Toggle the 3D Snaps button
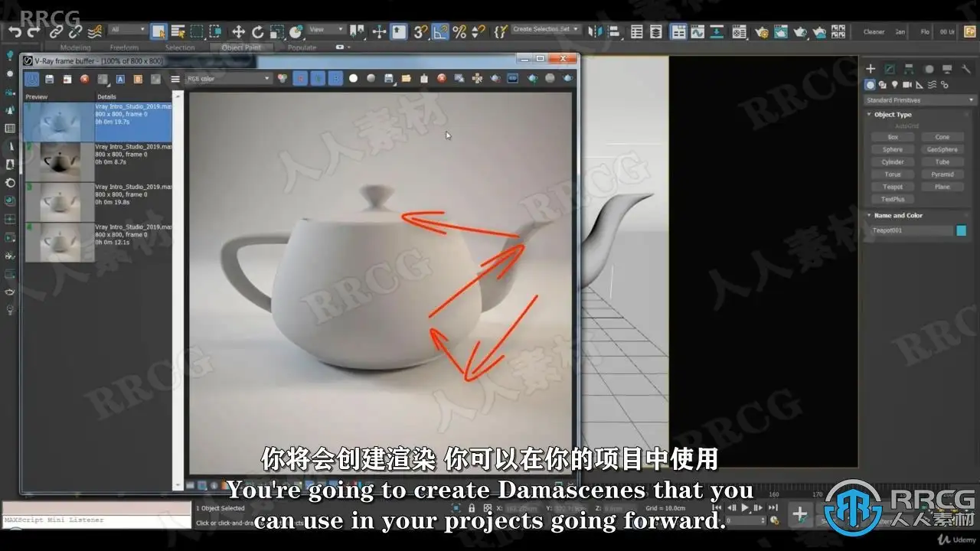This screenshot has width=980, height=551. (x=420, y=31)
